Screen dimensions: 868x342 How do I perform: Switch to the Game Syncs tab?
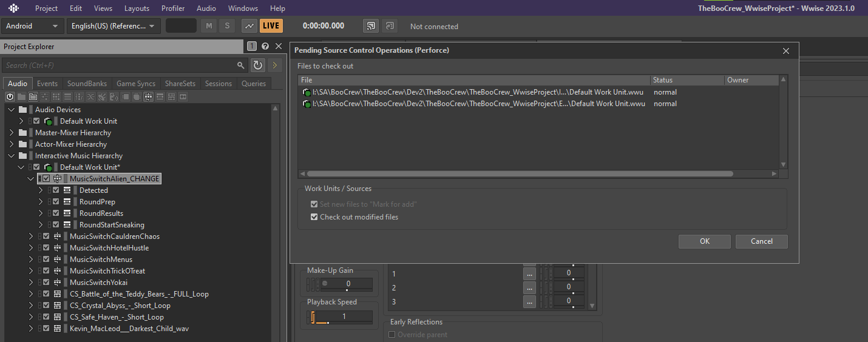point(136,84)
